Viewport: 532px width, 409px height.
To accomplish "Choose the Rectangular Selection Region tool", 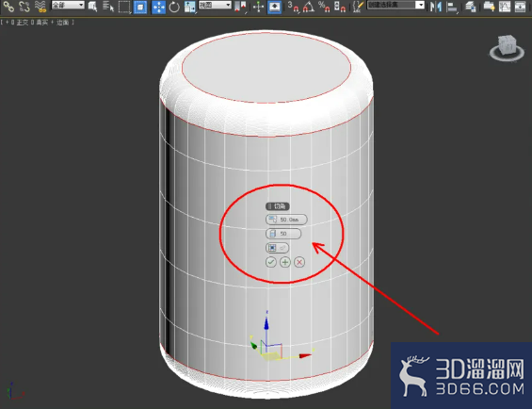I will pyautogui.click(x=124, y=7).
